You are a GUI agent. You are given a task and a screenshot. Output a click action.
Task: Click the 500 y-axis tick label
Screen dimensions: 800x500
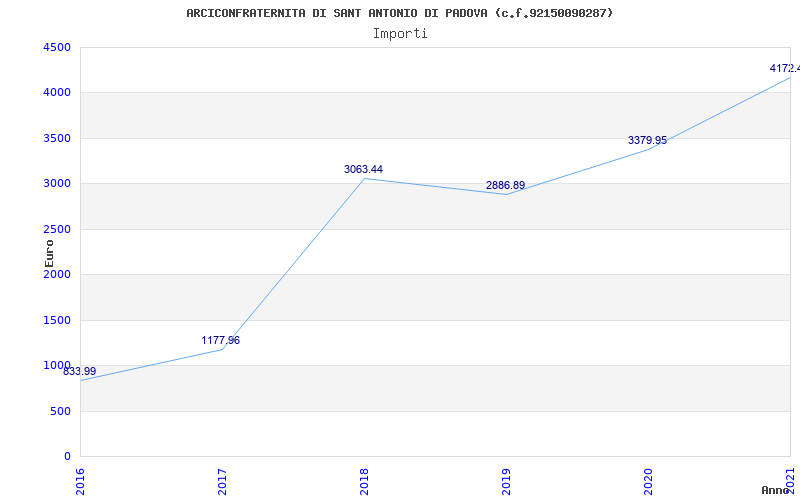pyautogui.click(x=61, y=411)
